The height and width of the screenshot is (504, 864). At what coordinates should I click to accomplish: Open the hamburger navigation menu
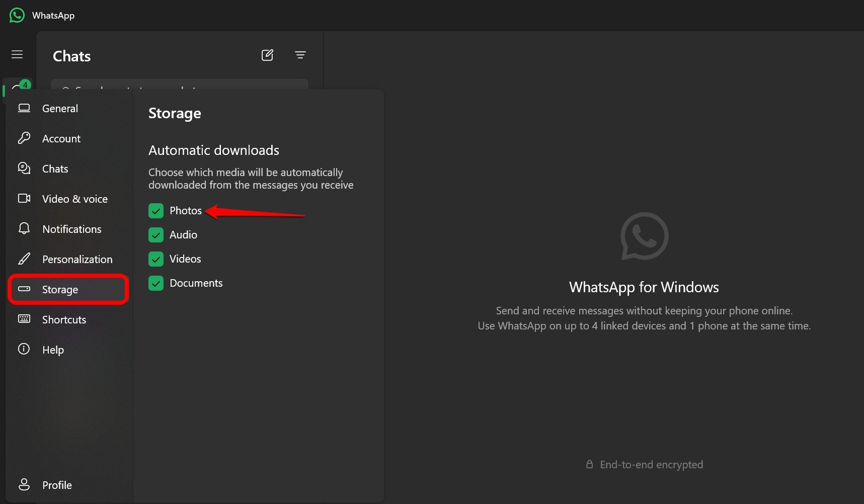click(17, 54)
